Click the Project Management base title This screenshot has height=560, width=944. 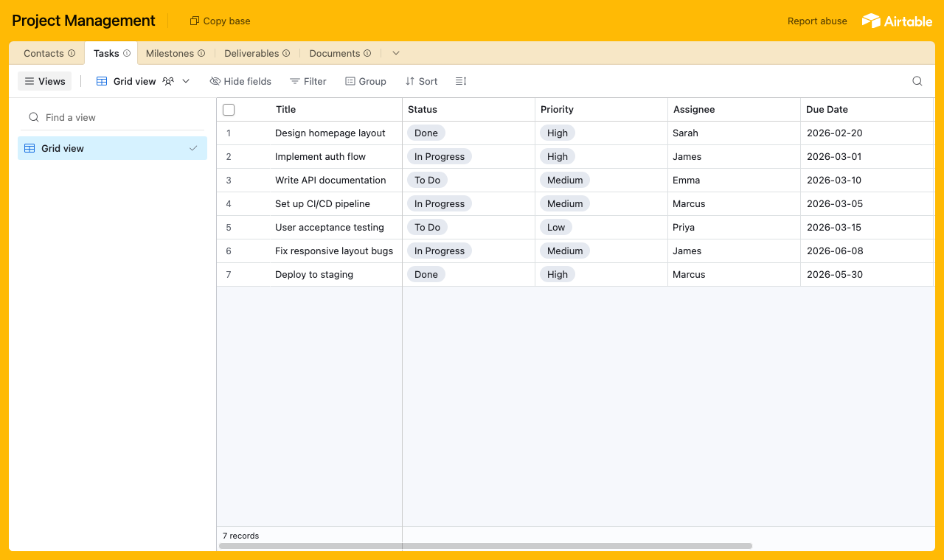(x=84, y=21)
